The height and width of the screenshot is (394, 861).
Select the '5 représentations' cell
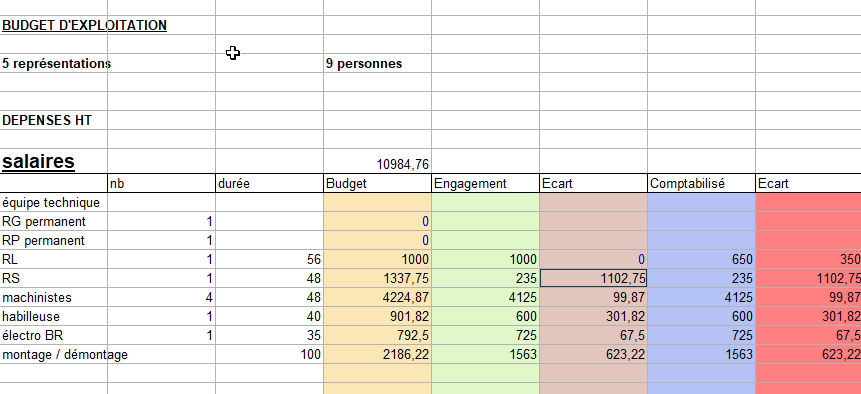tap(55, 63)
